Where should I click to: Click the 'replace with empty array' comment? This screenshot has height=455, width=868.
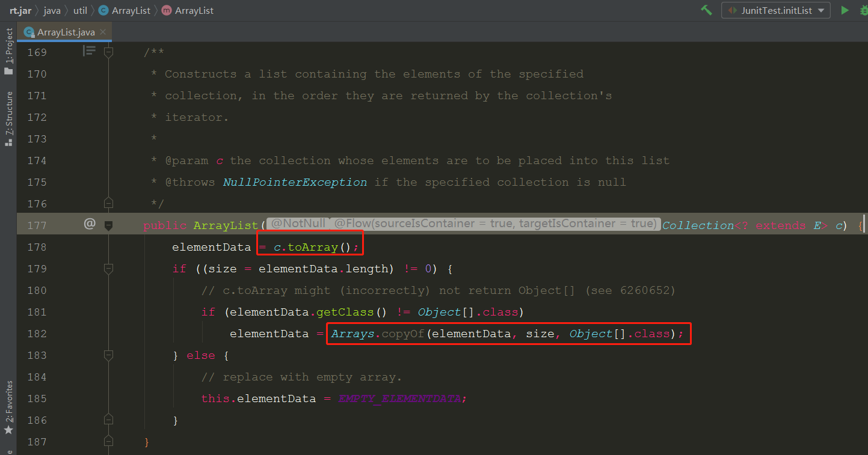301,377
